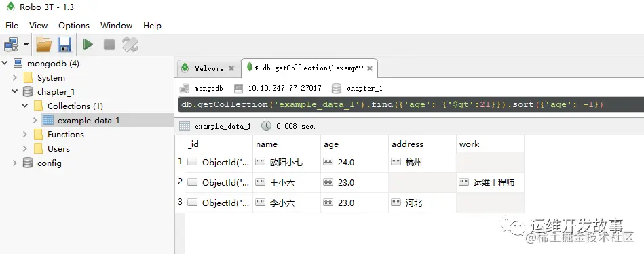The width and height of the screenshot is (644, 254).
Task: Click the 10.10.247.77:27017 server address
Action: (x=284, y=88)
